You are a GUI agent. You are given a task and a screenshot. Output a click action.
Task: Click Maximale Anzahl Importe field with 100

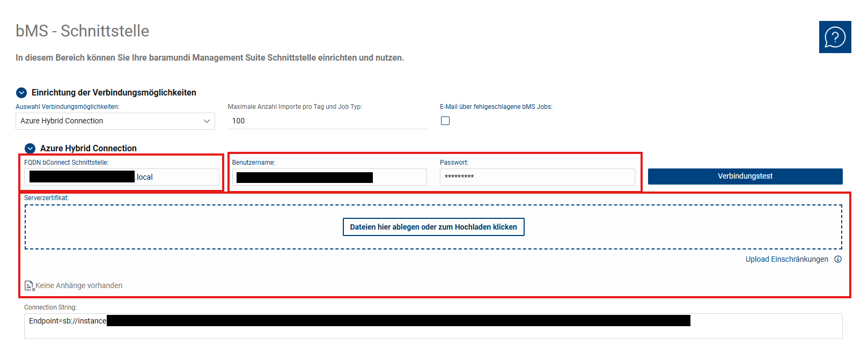(327, 121)
